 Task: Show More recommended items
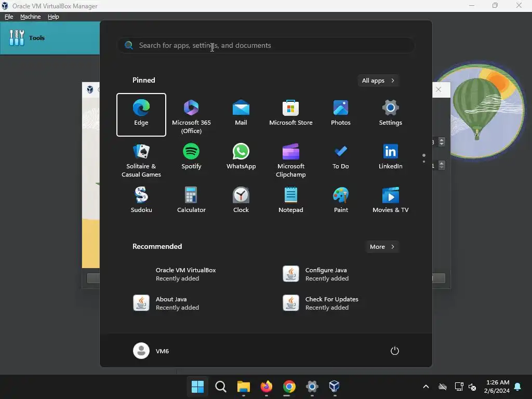tap(382, 247)
